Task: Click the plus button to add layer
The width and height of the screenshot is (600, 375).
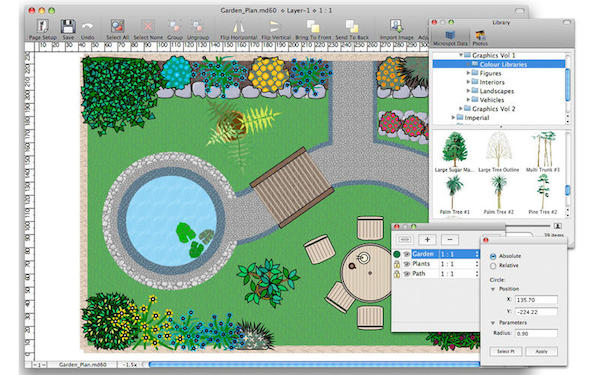Action: (x=427, y=240)
